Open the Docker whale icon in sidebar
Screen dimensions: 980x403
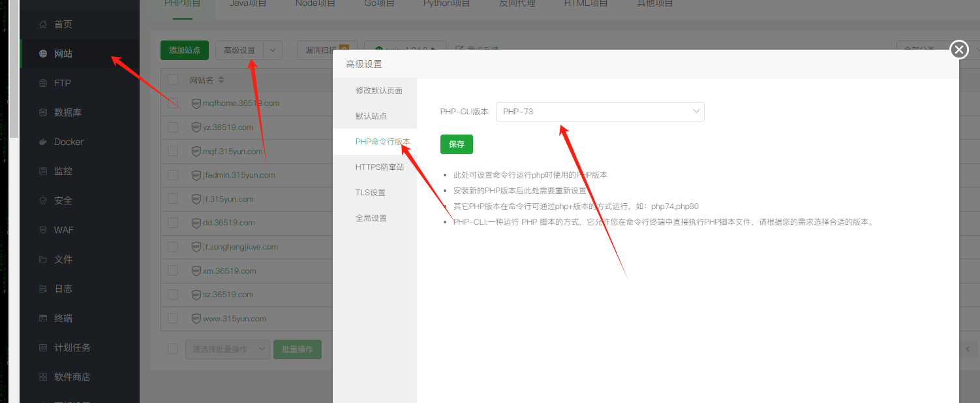43,142
